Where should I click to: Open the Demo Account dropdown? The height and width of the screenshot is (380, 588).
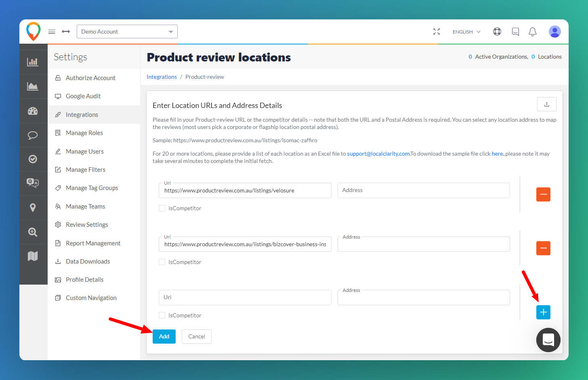127,32
